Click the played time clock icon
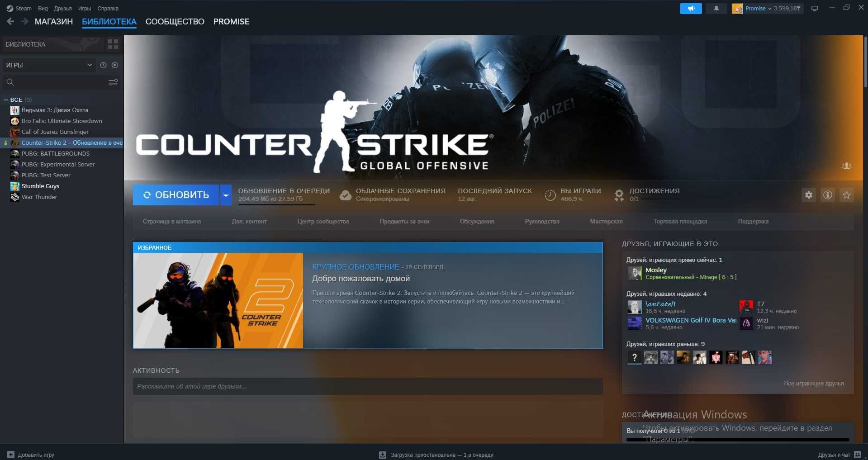Screen dimensions: 868x460 (550, 195)
